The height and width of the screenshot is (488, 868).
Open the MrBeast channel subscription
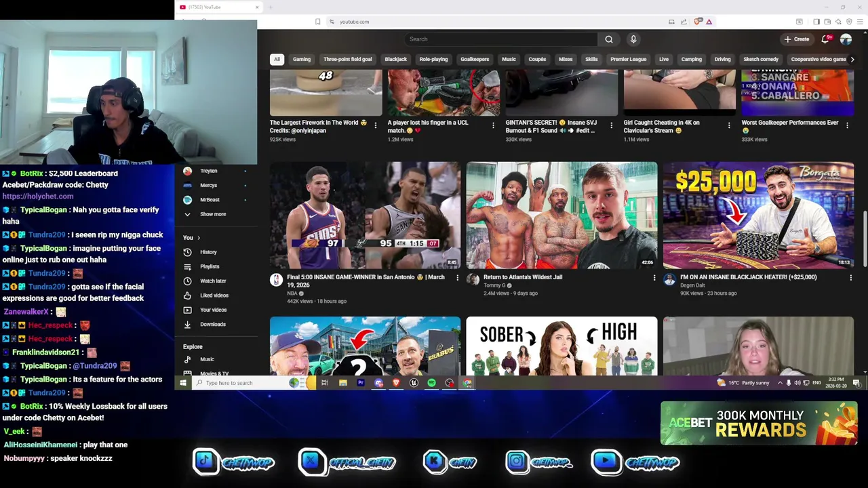coord(210,200)
